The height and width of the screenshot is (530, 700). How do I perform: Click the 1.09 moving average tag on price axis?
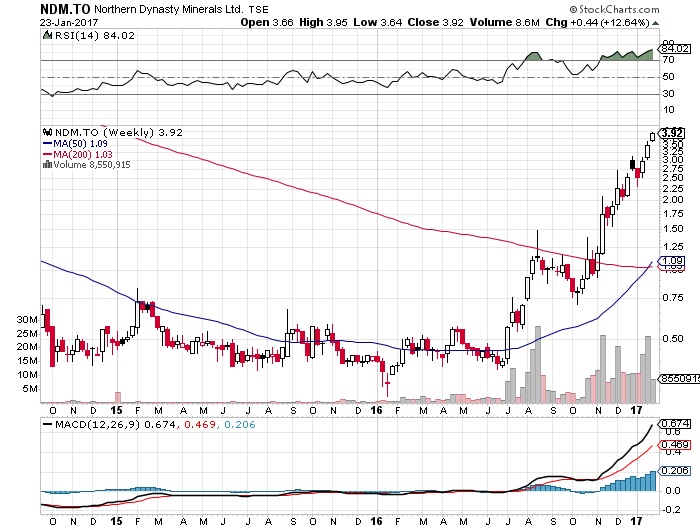672,260
